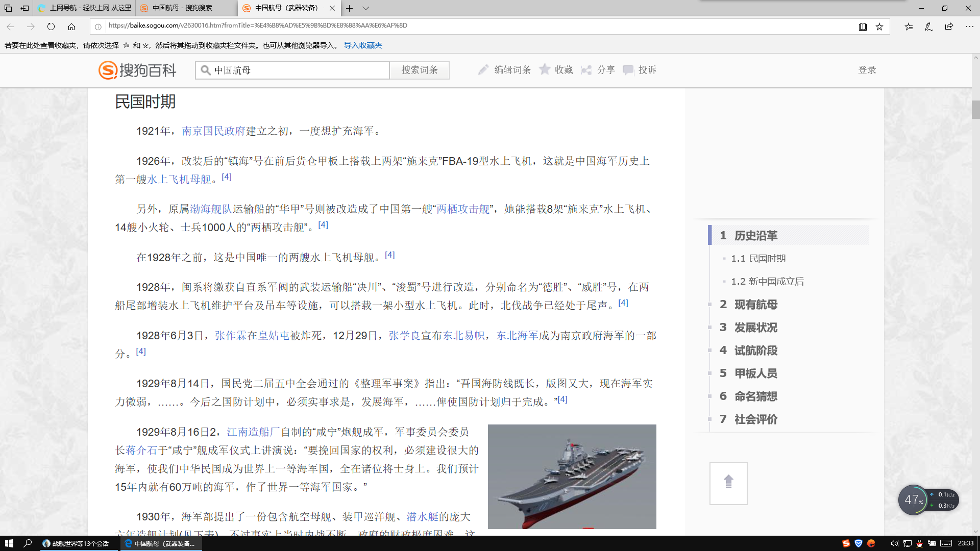Click the back-to-top arrow button
The width and height of the screenshot is (980, 551).
(728, 483)
